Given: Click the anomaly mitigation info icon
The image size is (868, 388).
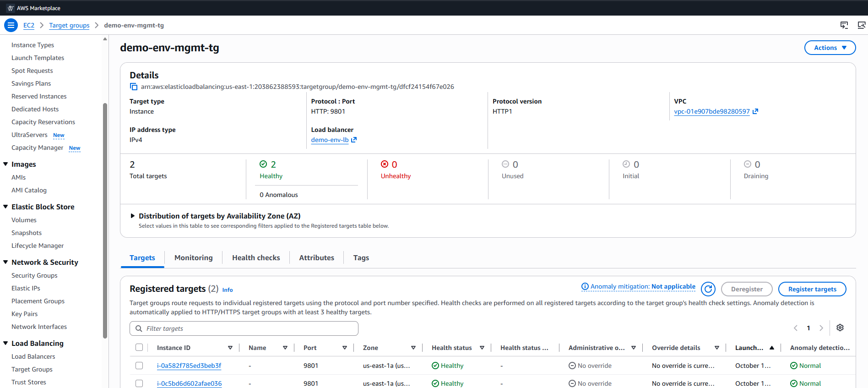Looking at the screenshot, I should (585, 287).
